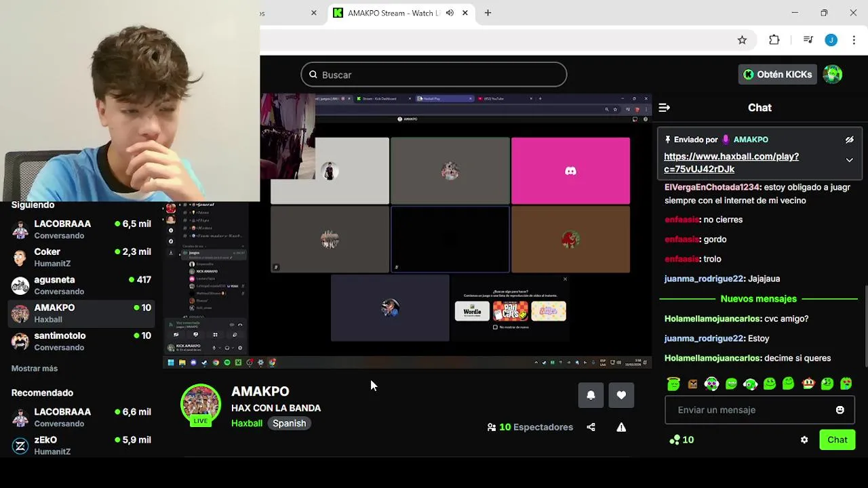The height and width of the screenshot is (488, 868).
Task: Insert the angry brown block emote
Action: (x=692, y=384)
